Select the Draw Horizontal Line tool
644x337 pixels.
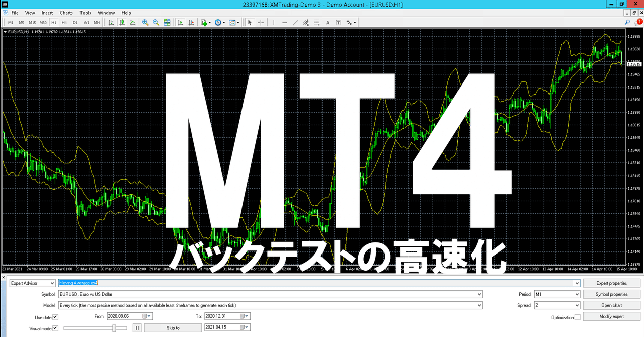(x=285, y=22)
